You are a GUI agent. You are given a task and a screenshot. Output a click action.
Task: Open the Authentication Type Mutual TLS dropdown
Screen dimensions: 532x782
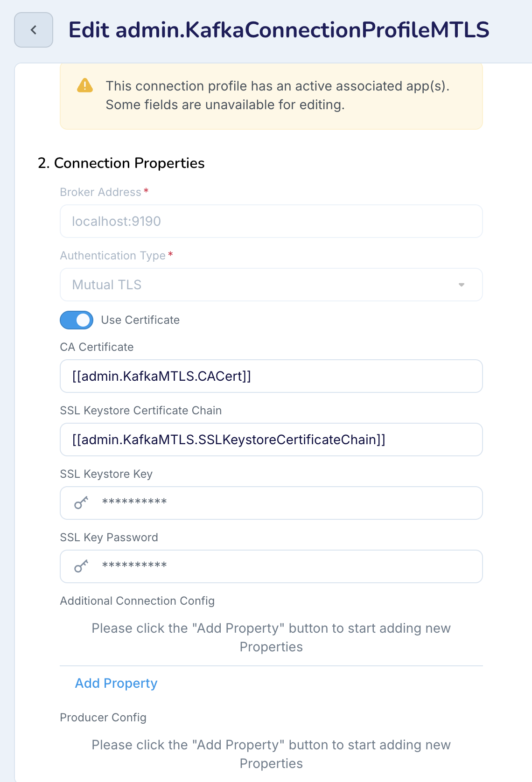click(x=271, y=285)
